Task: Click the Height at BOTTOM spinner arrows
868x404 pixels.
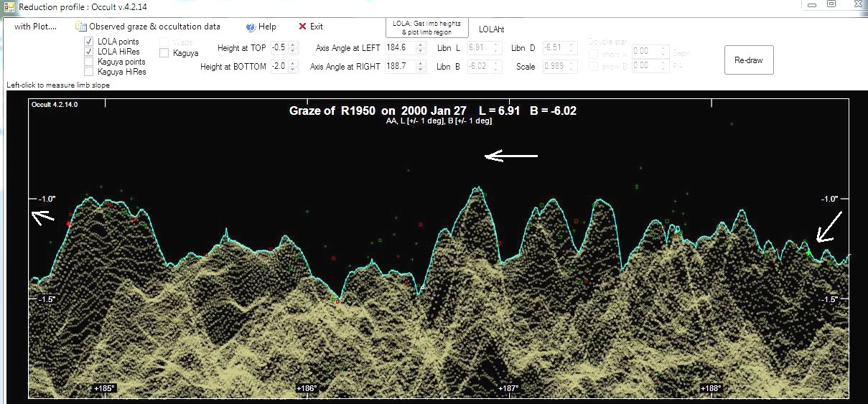Action: tap(293, 67)
